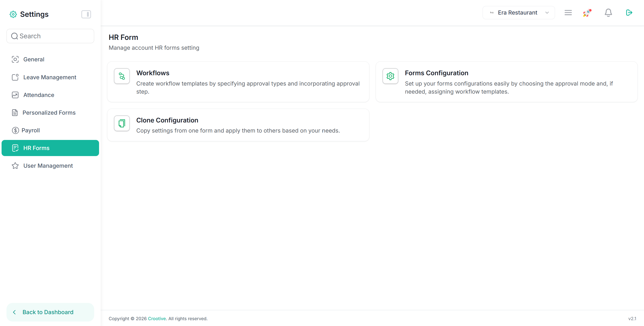The image size is (644, 326).
Task: Click the Forms Configuration description text
Action: pos(509,88)
